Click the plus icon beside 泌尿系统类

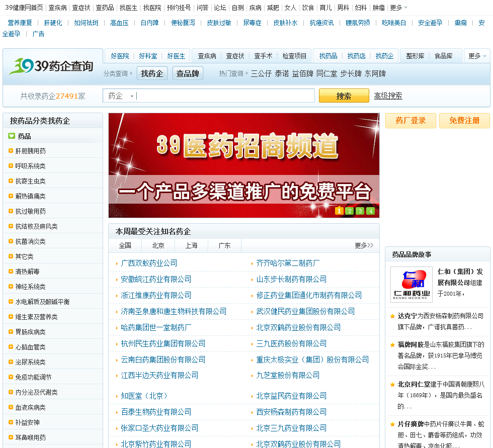pyautogui.click(x=11, y=362)
